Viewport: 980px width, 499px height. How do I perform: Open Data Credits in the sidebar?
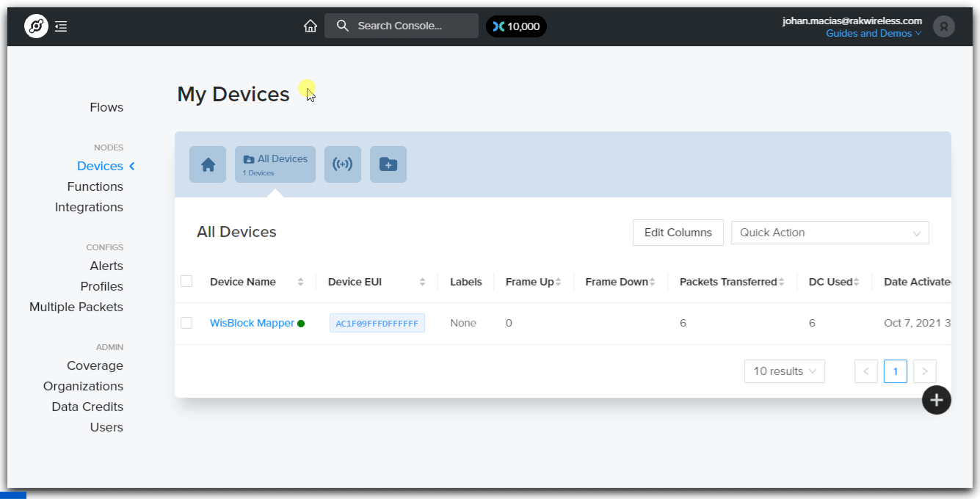87,407
